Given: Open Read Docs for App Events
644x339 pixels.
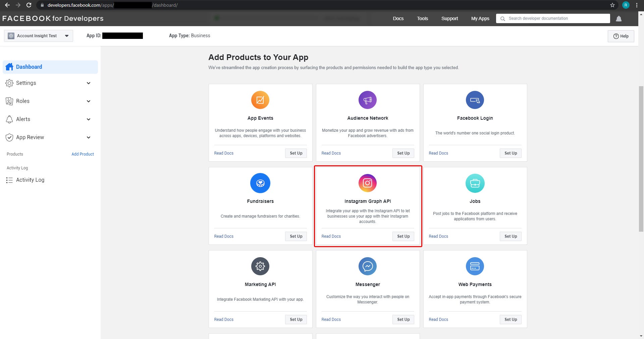Looking at the screenshot, I should [x=224, y=153].
